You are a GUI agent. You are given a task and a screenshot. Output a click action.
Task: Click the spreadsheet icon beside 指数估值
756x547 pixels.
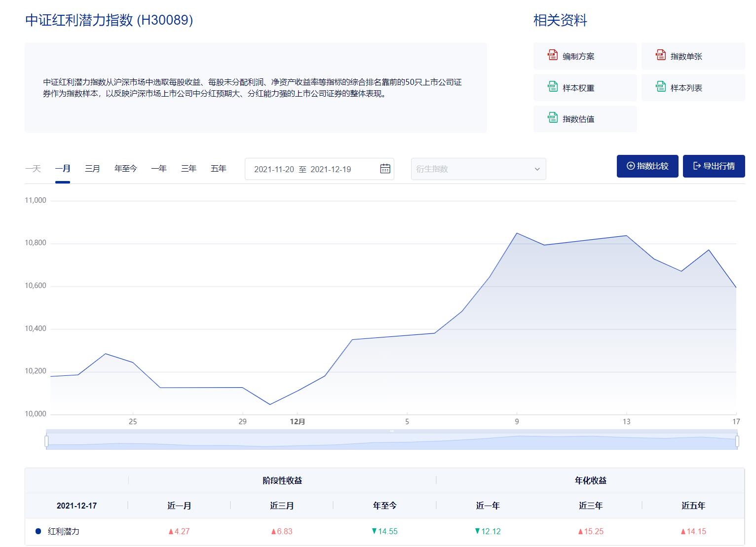tap(552, 118)
